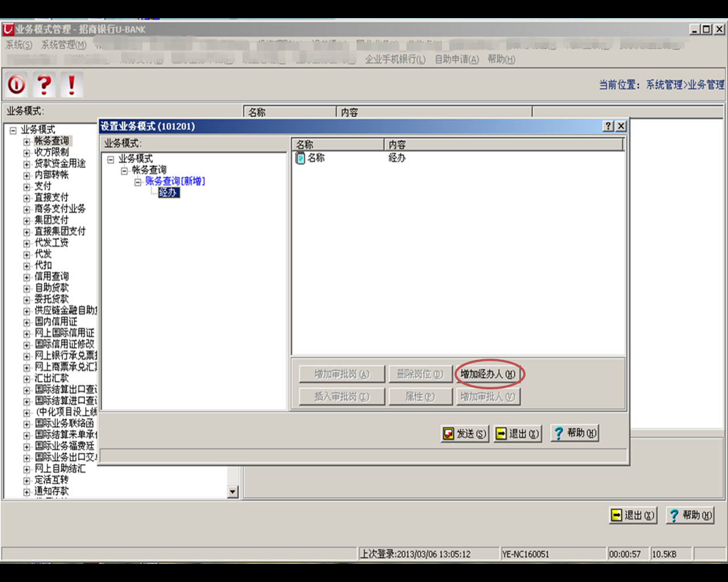Select 账务查询[新增] in dialog tree

coord(175,181)
